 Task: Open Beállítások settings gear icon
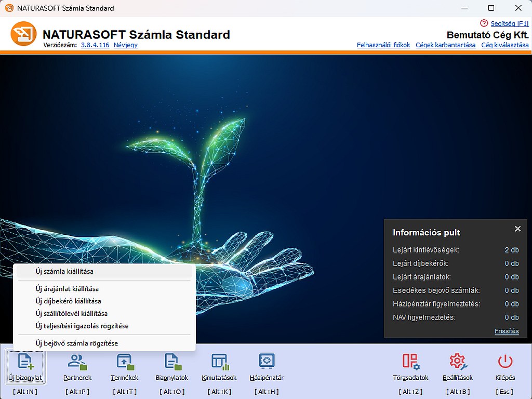[x=458, y=361]
